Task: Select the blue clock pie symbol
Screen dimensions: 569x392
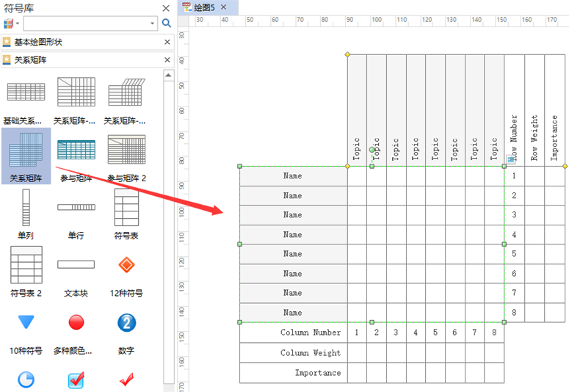Action: tap(26, 380)
